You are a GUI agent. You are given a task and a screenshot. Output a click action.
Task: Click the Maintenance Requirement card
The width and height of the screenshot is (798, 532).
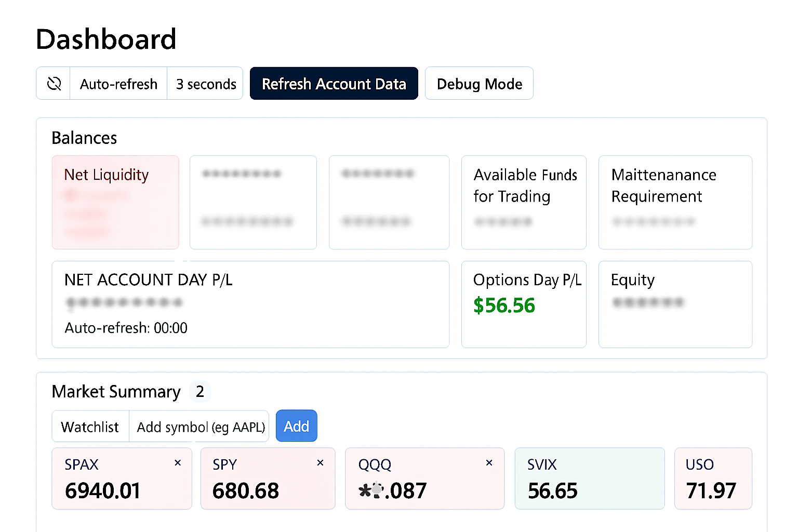tap(675, 202)
